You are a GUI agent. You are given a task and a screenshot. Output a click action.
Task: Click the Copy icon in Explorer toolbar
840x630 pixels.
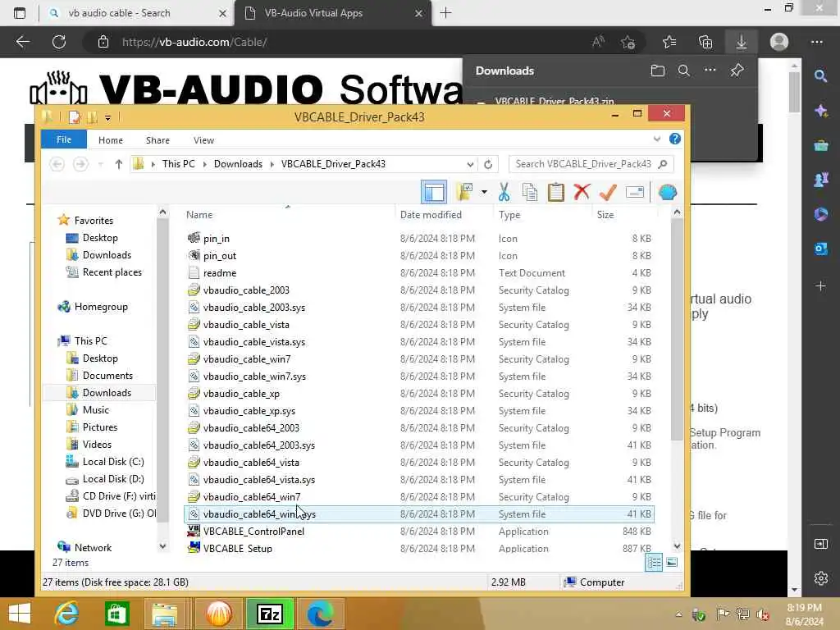530,192
